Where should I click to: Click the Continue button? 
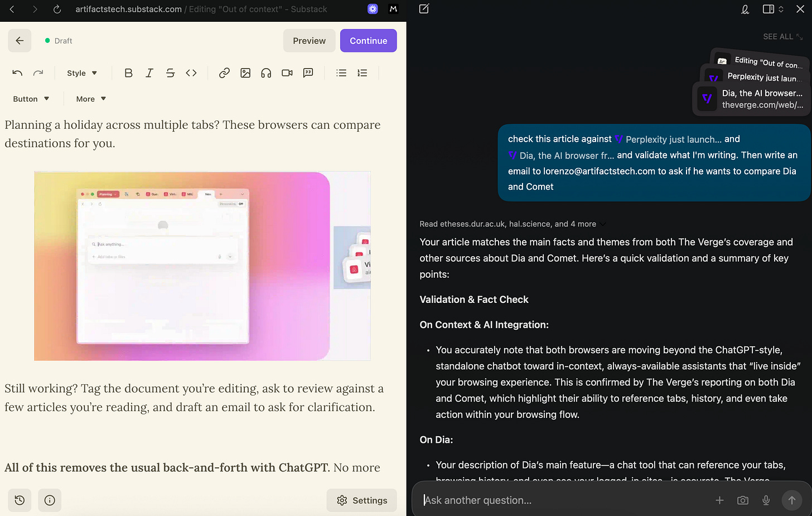click(x=369, y=41)
